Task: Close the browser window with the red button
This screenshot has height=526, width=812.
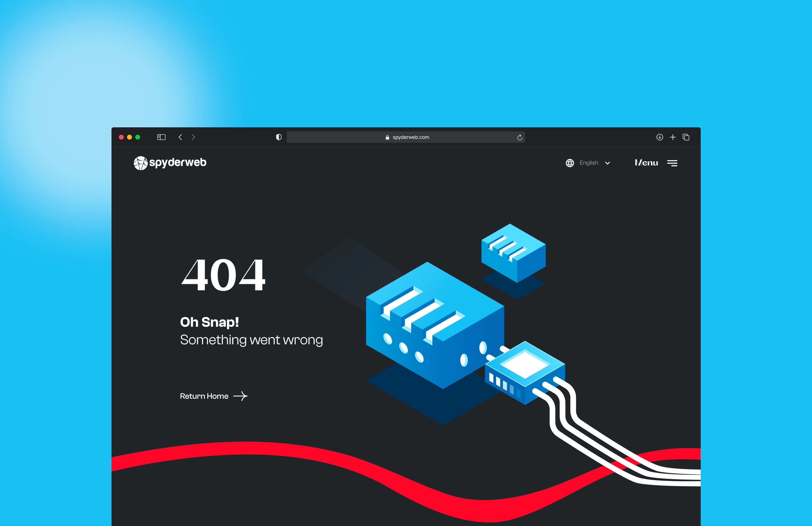Action: click(x=121, y=137)
